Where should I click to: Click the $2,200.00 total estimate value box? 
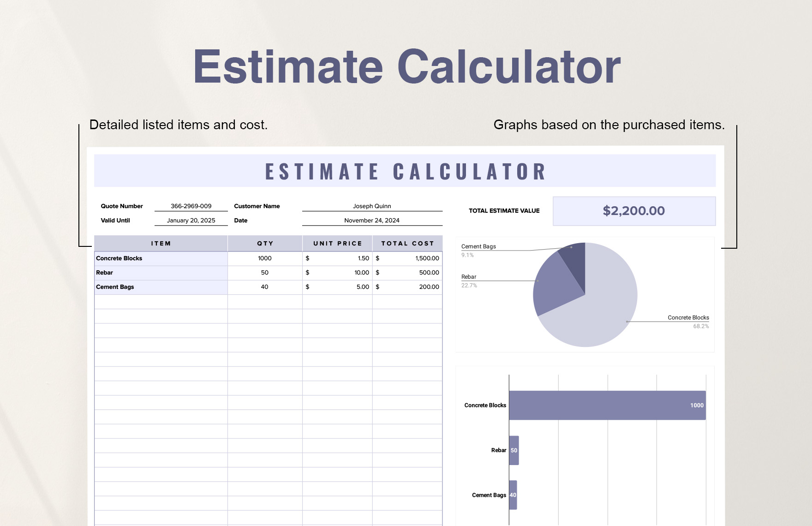634,211
